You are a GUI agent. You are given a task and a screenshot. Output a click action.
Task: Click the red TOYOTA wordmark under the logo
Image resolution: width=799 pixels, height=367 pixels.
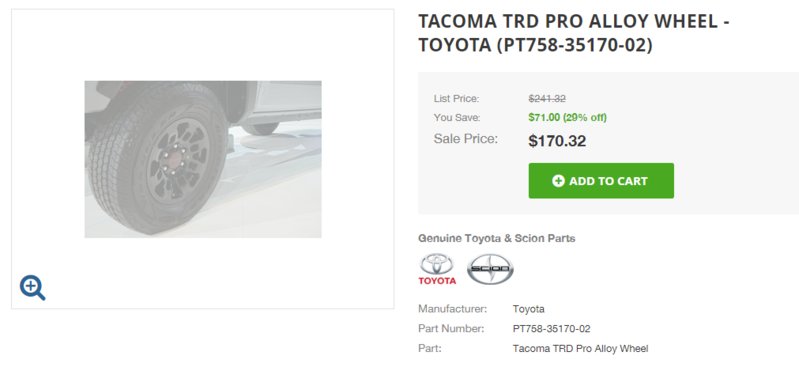[437, 281]
